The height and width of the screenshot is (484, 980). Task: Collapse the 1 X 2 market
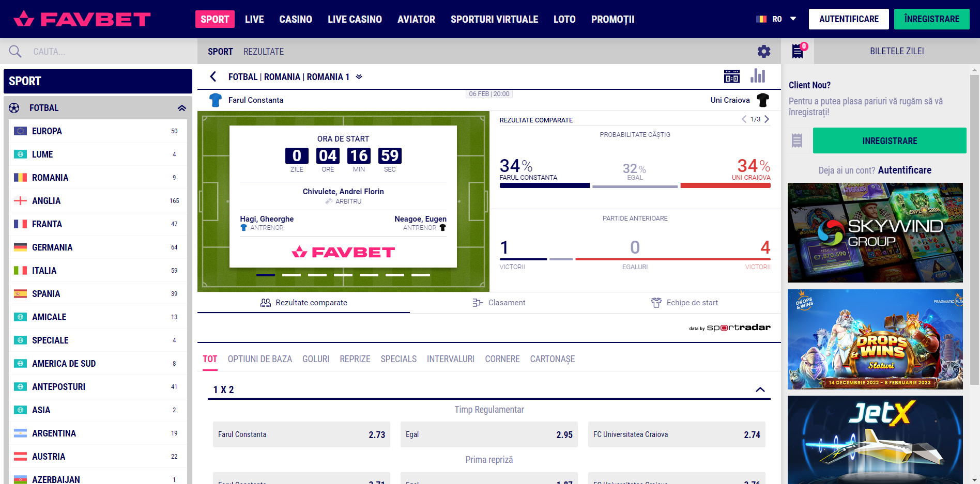point(760,389)
